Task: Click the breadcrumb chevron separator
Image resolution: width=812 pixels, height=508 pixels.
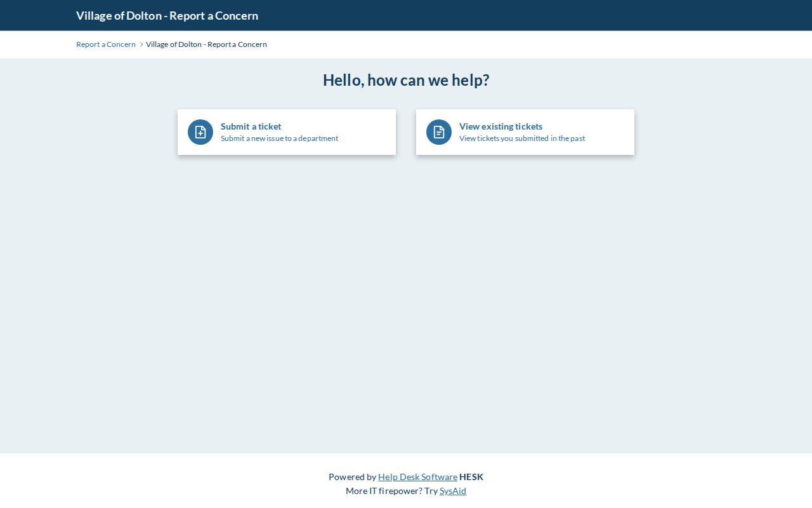Action: click(x=141, y=44)
